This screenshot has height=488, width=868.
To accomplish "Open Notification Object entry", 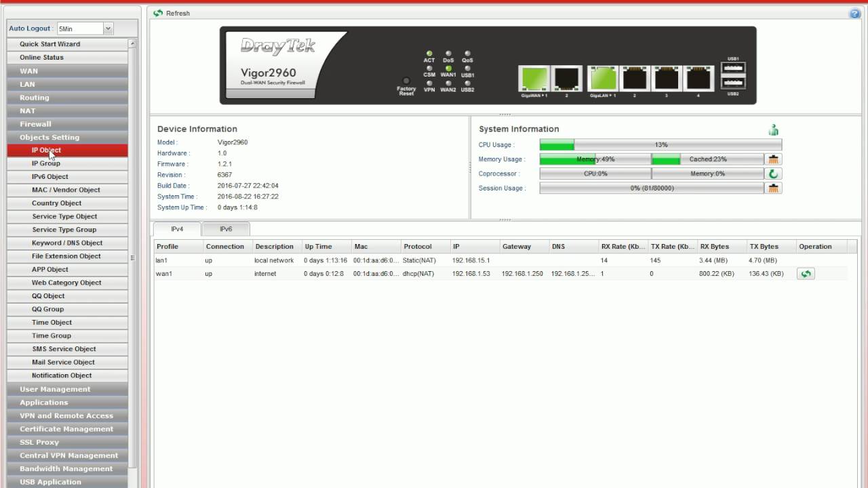I will pos(67,375).
